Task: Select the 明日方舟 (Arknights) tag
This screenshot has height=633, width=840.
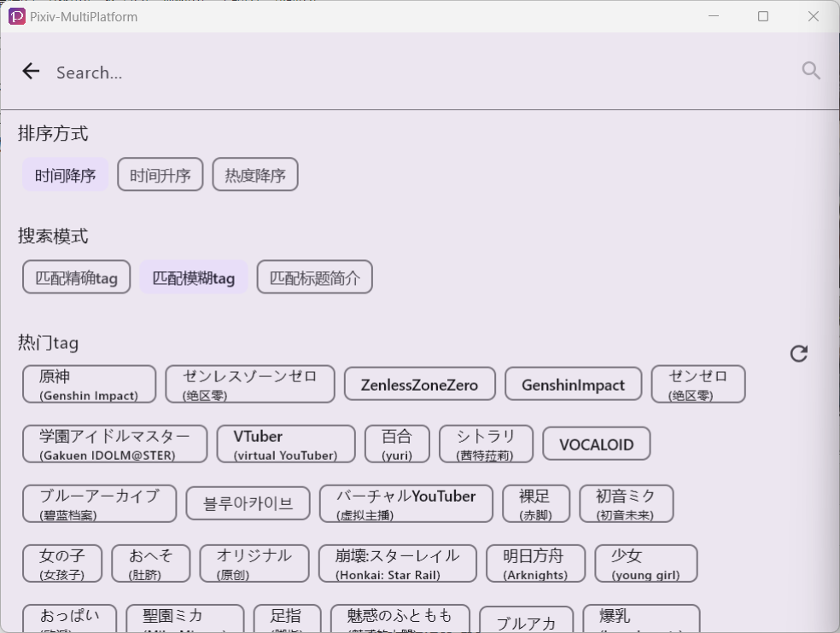Action: tap(536, 564)
